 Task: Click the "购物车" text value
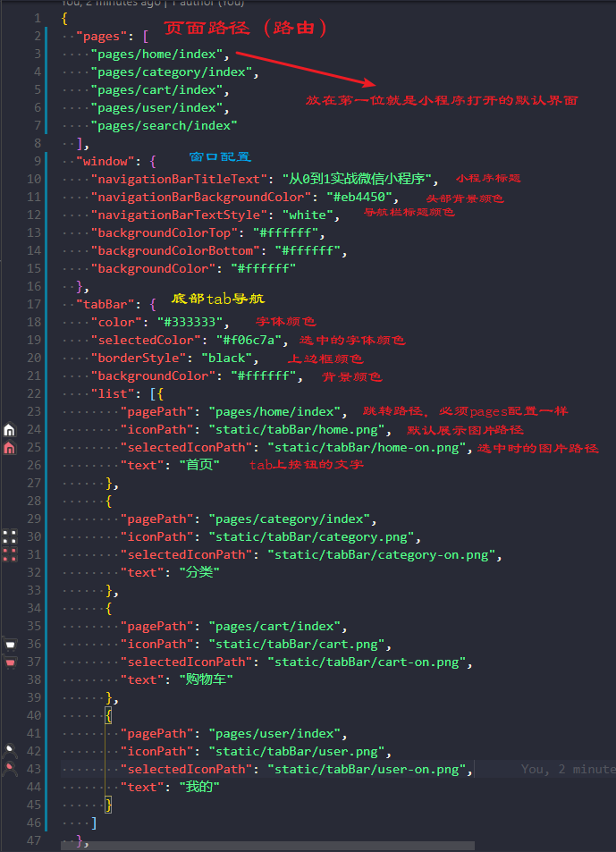click(207, 679)
